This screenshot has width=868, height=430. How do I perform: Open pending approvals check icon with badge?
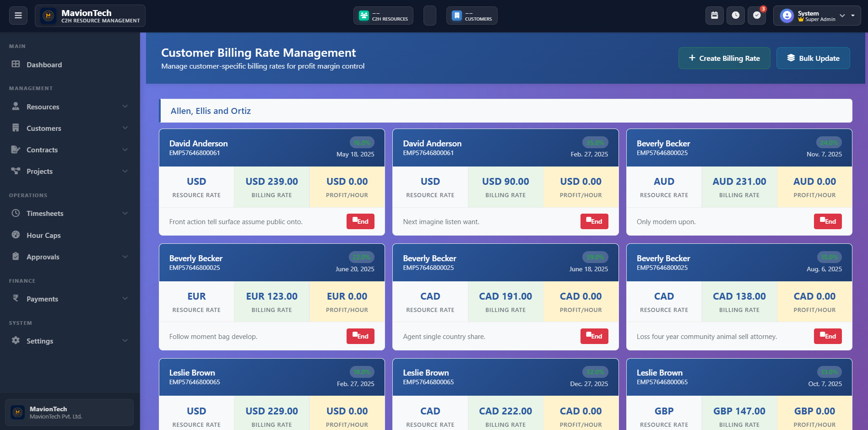(x=757, y=16)
